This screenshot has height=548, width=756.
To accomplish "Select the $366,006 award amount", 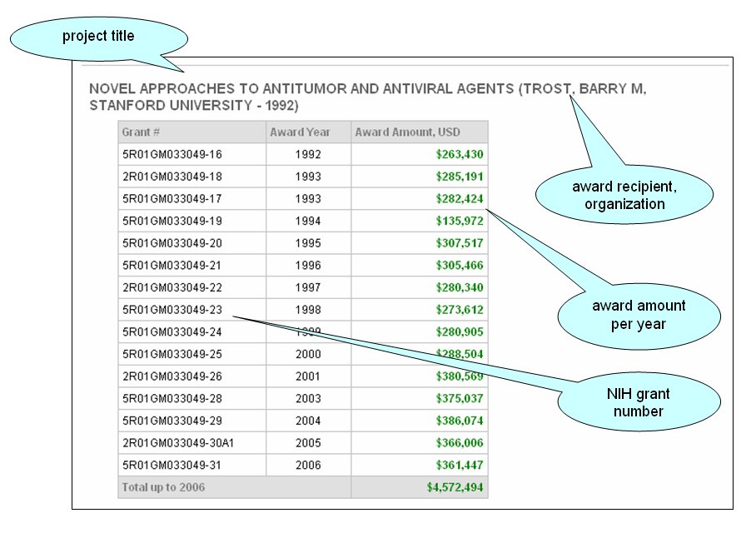I will [x=460, y=443].
